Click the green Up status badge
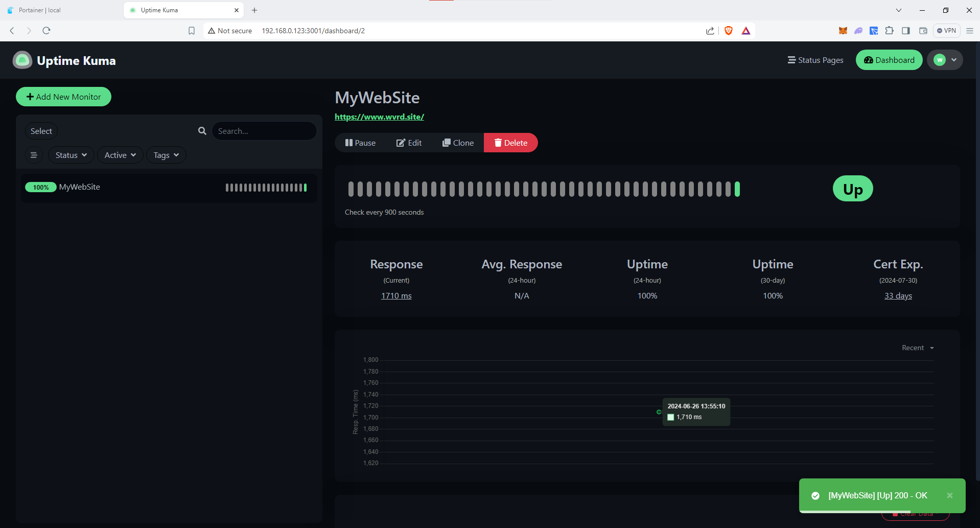Screen dimensions: 980x528 click(853, 189)
